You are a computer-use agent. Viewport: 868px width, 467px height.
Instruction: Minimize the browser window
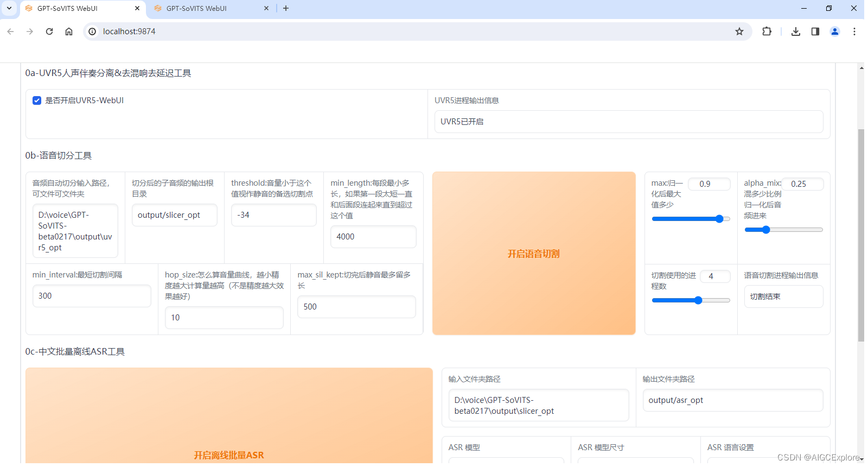tap(804, 8)
